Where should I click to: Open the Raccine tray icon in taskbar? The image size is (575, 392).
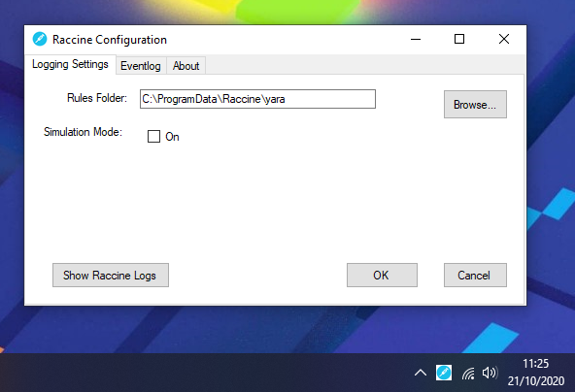tap(444, 373)
